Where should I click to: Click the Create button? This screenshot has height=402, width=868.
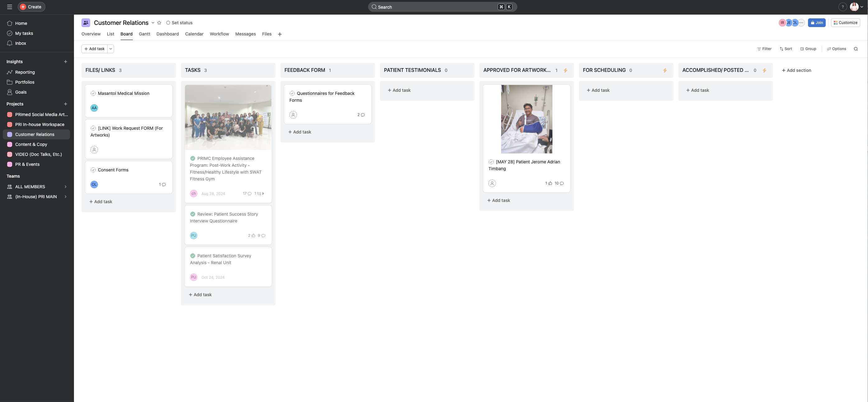tap(31, 7)
